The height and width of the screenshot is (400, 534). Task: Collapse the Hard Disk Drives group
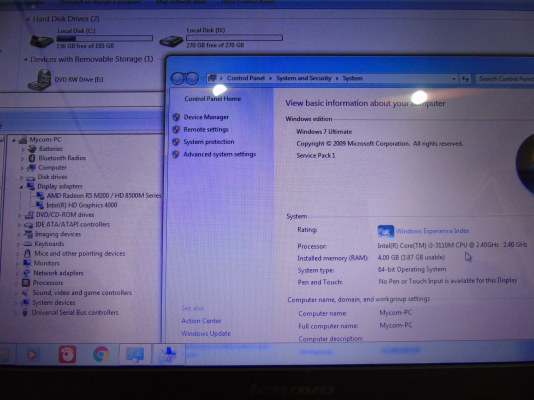(x=28, y=19)
